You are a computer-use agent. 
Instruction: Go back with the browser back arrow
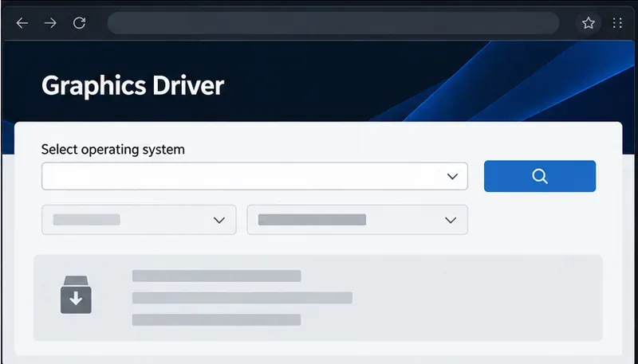point(22,23)
